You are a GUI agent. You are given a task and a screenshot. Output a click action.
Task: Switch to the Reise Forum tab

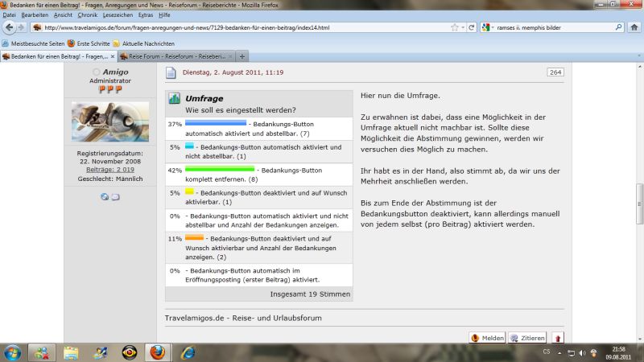[177, 56]
